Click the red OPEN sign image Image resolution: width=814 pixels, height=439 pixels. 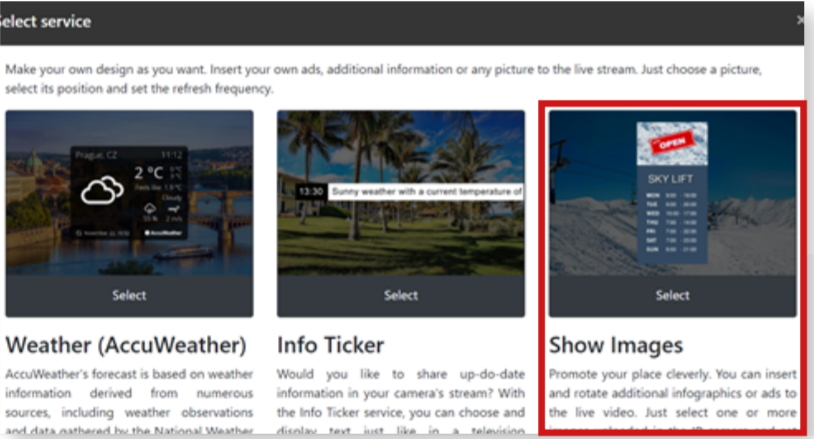[x=671, y=144]
